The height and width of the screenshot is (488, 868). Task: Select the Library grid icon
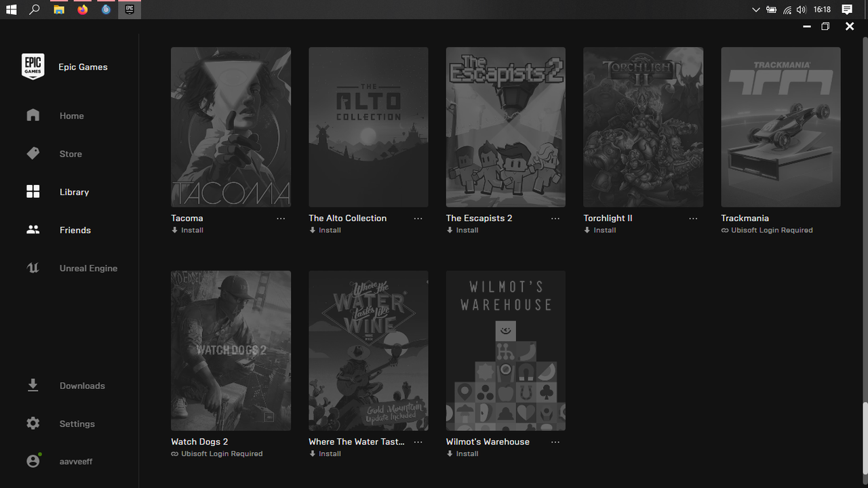pos(33,192)
